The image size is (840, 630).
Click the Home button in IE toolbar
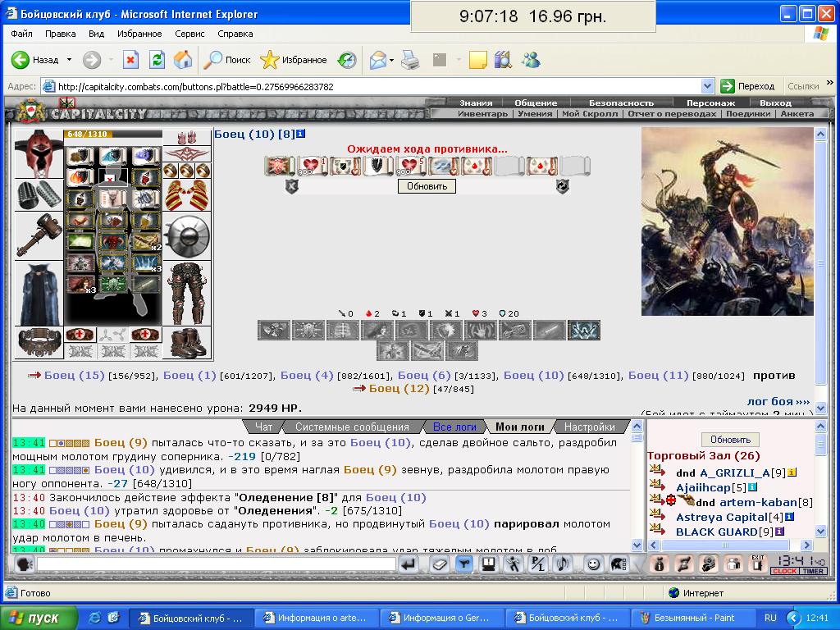coord(183,60)
